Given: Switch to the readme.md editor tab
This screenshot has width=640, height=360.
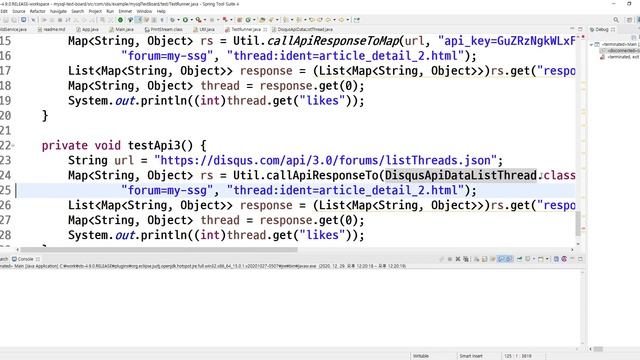Looking at the screenshot, I should click(x=51, y=29).
